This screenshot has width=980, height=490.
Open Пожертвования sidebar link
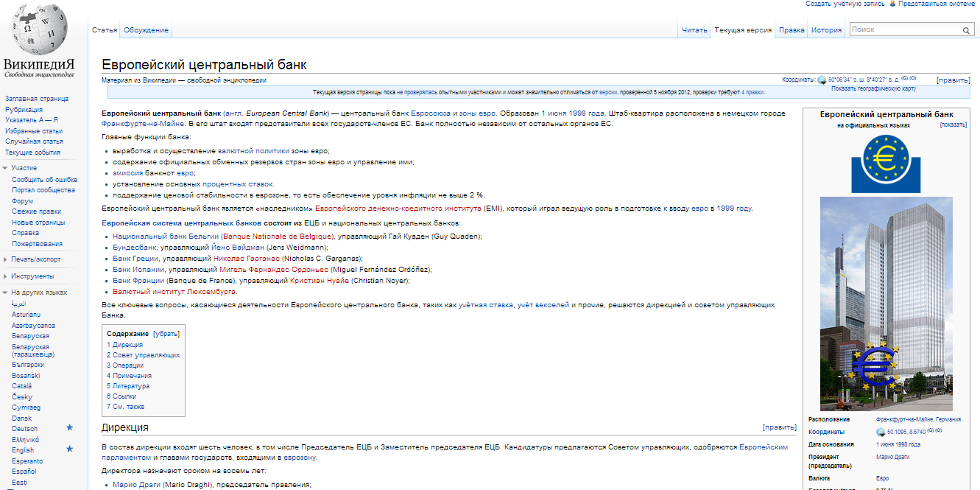click(x=37, y=243)
